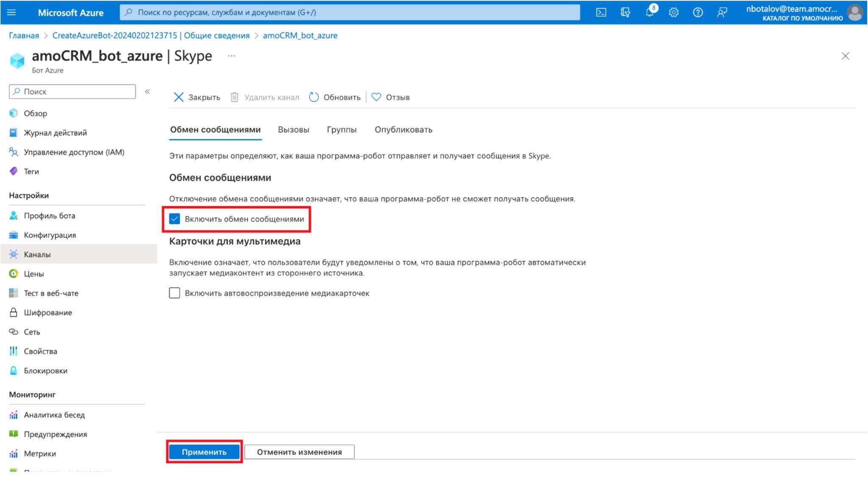The height and width of the screenshot is (481, 868).
Task: Collapse the sidebar with double chevron
Action: (147, 91)
